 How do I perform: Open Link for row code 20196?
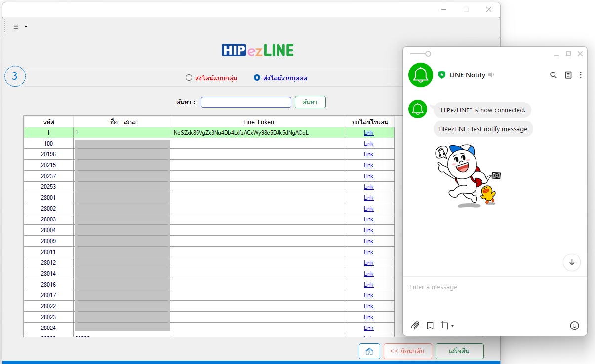click(369, 154)
